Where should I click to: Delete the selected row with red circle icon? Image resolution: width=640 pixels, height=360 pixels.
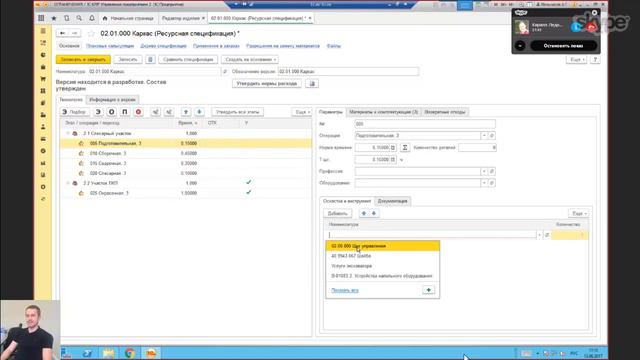tap(138, 112)
